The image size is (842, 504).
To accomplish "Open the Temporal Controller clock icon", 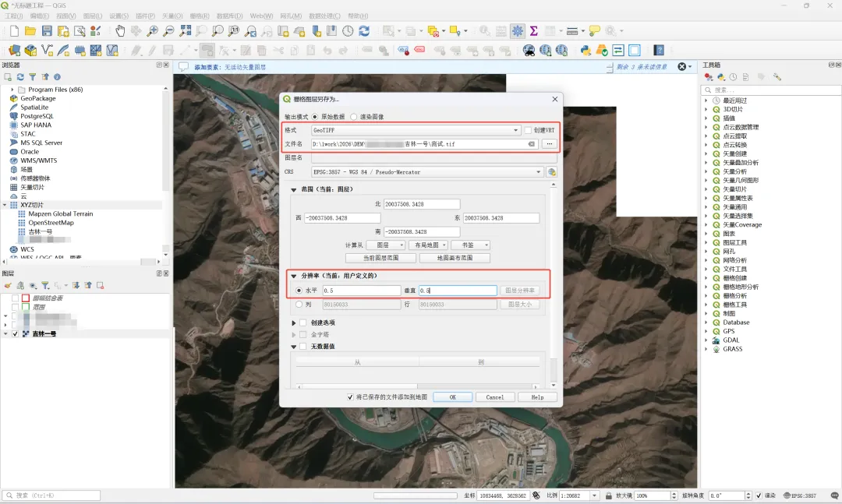I will [348, 31].
